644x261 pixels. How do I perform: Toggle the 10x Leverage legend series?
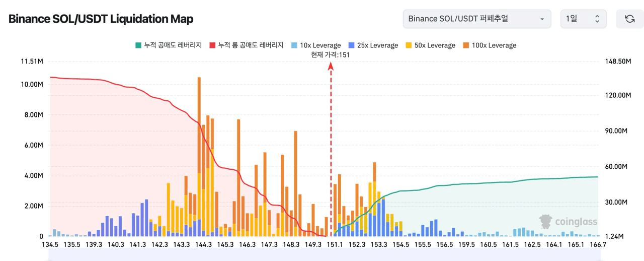(315, 45)
